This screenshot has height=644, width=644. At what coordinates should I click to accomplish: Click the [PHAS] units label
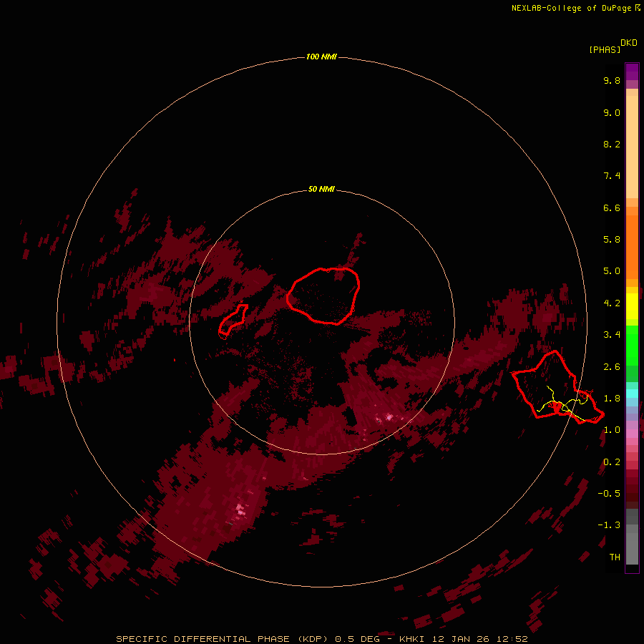tap(605, 50)
